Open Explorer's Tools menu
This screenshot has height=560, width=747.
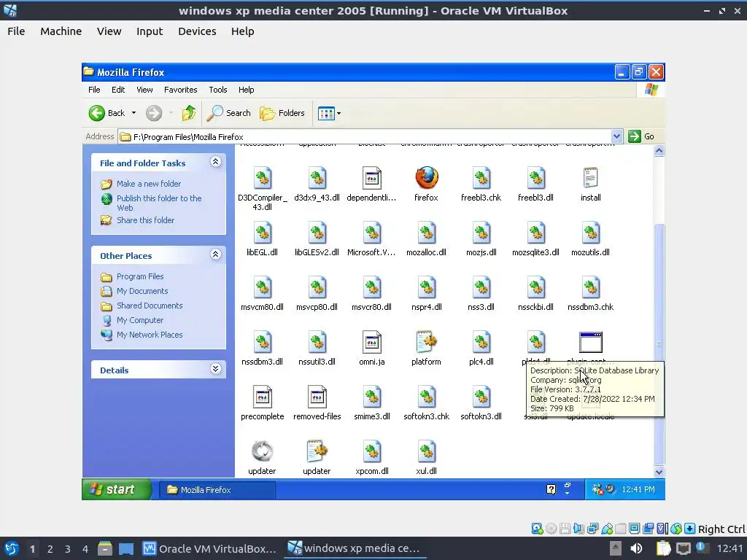[217, 90]
